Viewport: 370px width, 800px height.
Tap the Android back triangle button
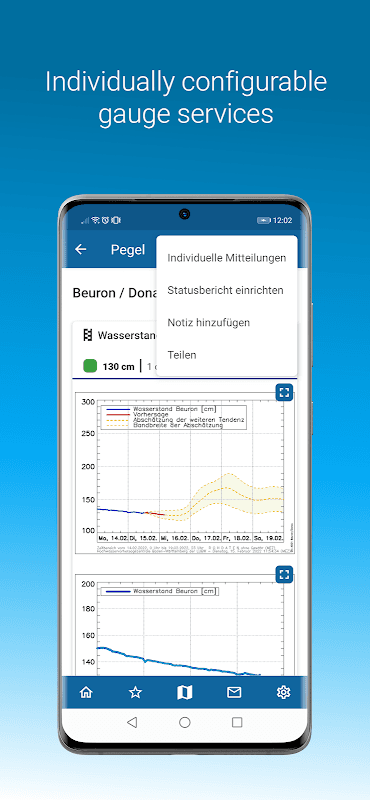[132, 722]
